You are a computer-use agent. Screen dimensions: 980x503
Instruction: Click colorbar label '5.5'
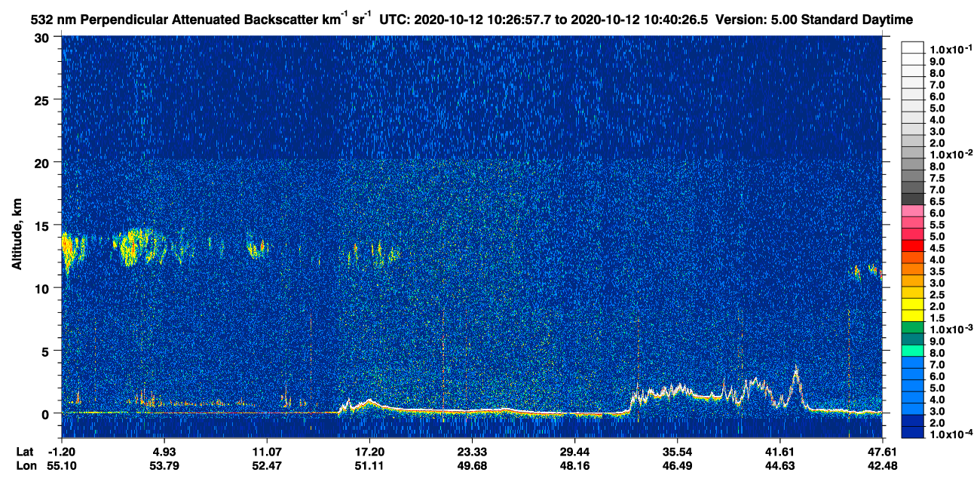point(936,224)
